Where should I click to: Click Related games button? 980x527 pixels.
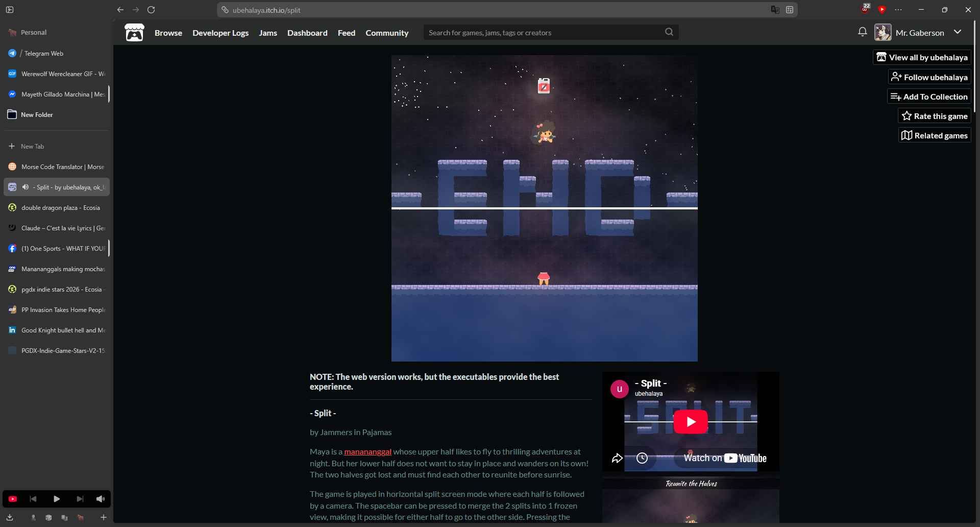pos(935,135)
